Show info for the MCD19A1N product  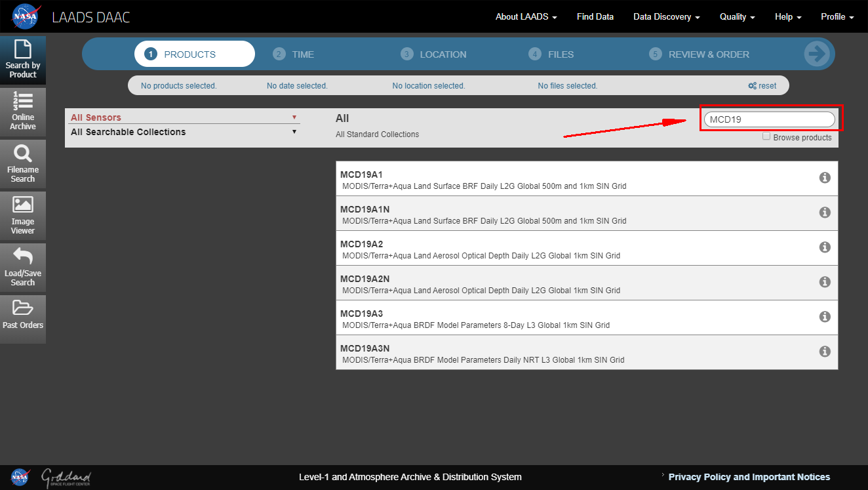tap(825, 213)
